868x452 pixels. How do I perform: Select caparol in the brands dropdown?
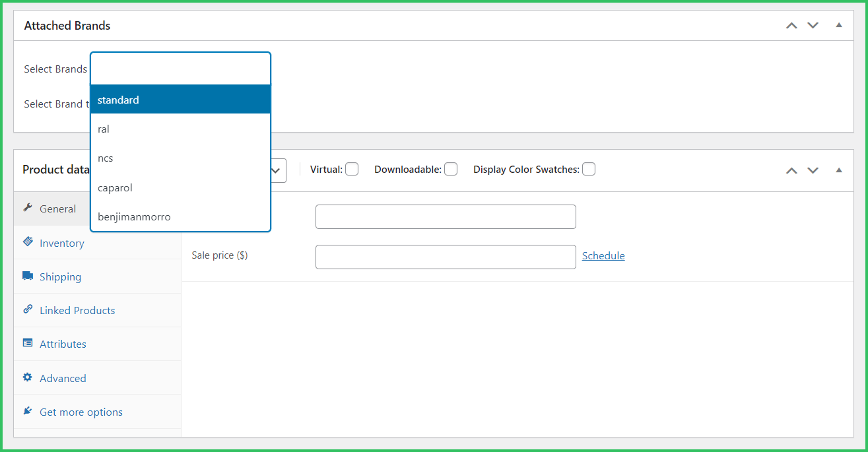(x=181, y=188)
